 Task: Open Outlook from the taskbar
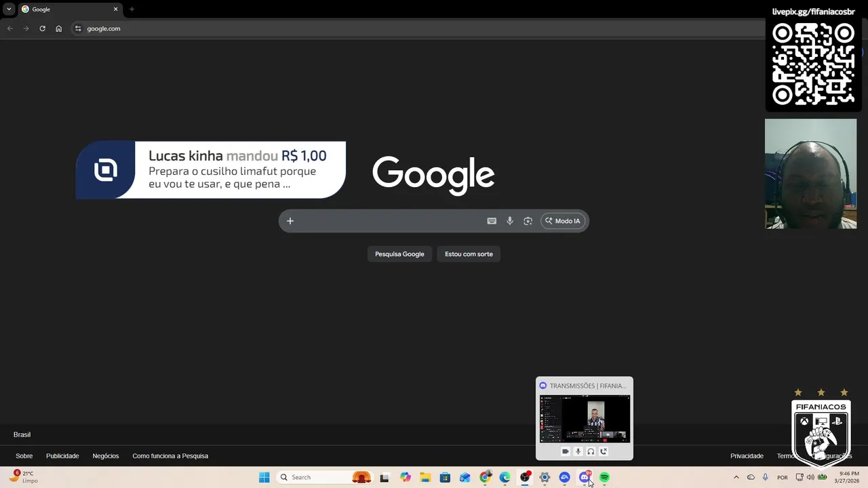click(x=465, y=477)
